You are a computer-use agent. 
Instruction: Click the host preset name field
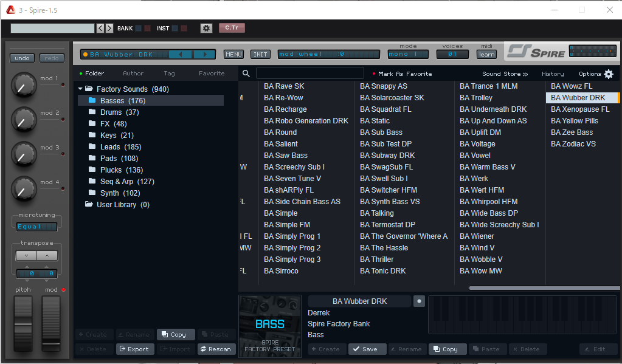[x=52, y=28]
